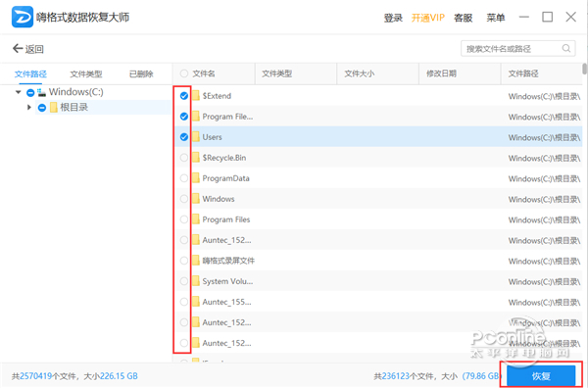Switch to the 文件类型 tab
Screen dimensions: 588x388
pos(86,73)
